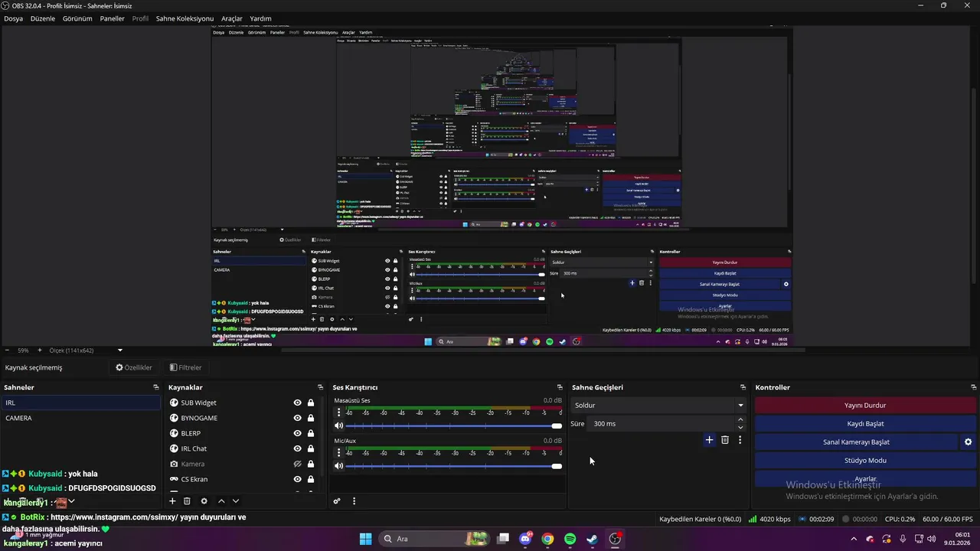Viewport: 980px width, 551px height.
Task: Open the Dosya menu
Action: click(x=13, y=18)
